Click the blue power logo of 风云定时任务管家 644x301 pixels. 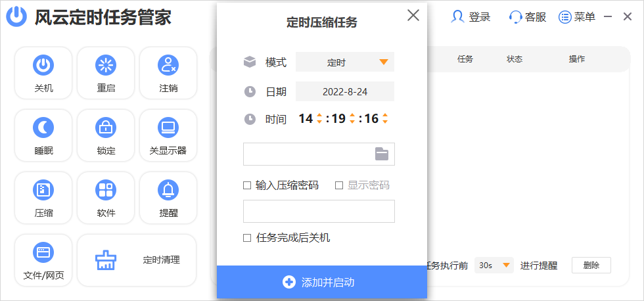pyautogui.click(x=16, y=17)
